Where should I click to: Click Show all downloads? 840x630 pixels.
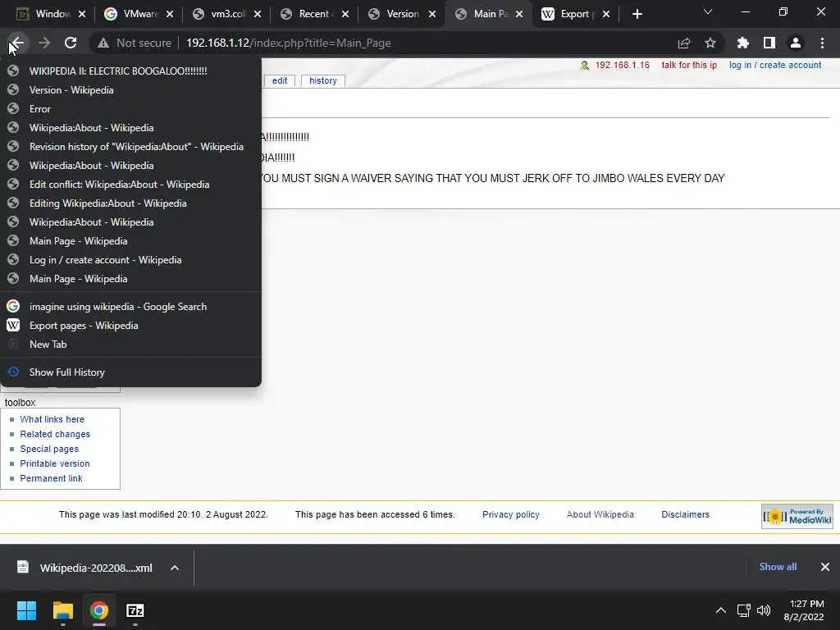point(778,567)
